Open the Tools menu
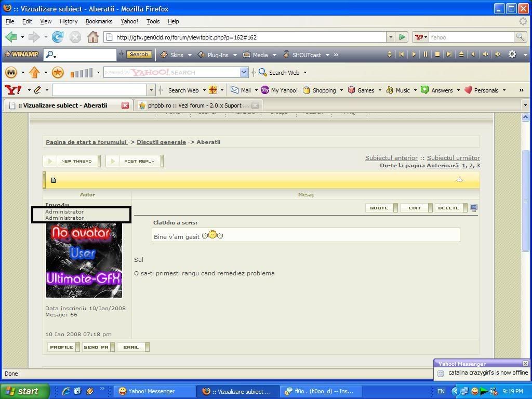 (153, 21)
